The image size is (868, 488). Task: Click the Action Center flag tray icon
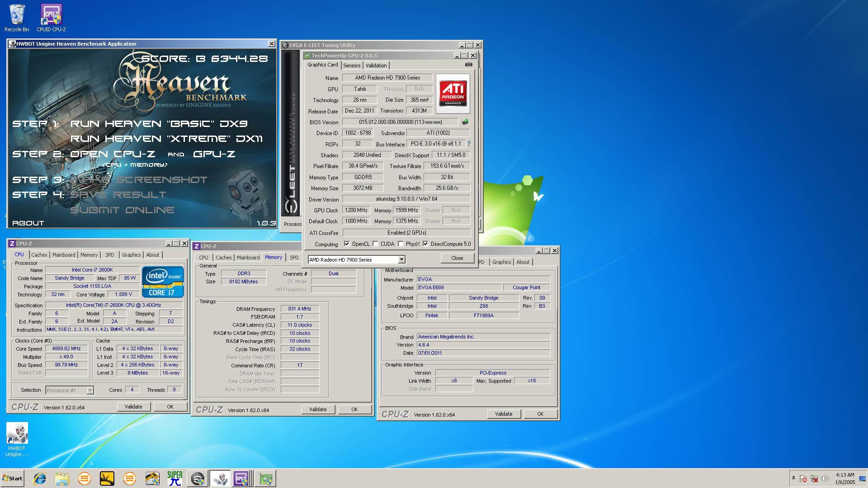[803, 479]
